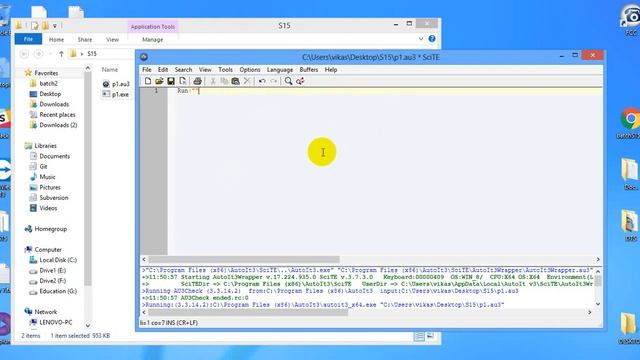The height and width of the screenshot is (360, 640).
Task: Click the Forward arrow in Explorer
Action: pyautogui.click(x=38, y=54)
